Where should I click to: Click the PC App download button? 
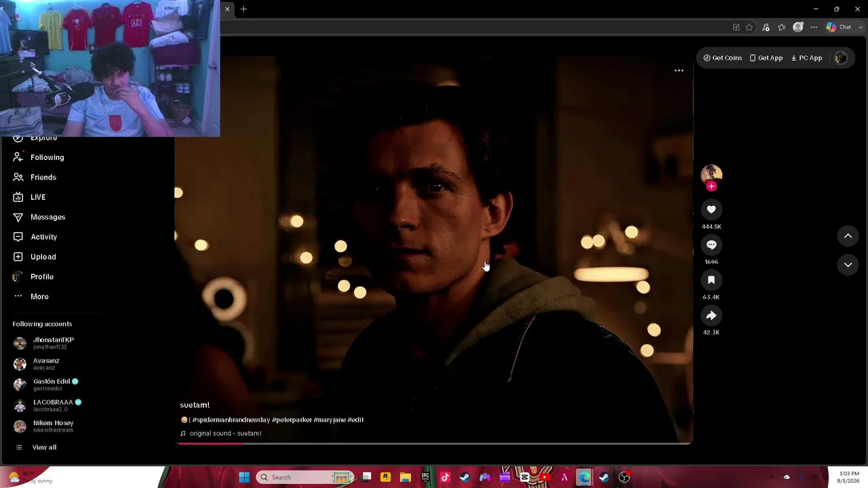pyautogui.click(x=806, y=58)
